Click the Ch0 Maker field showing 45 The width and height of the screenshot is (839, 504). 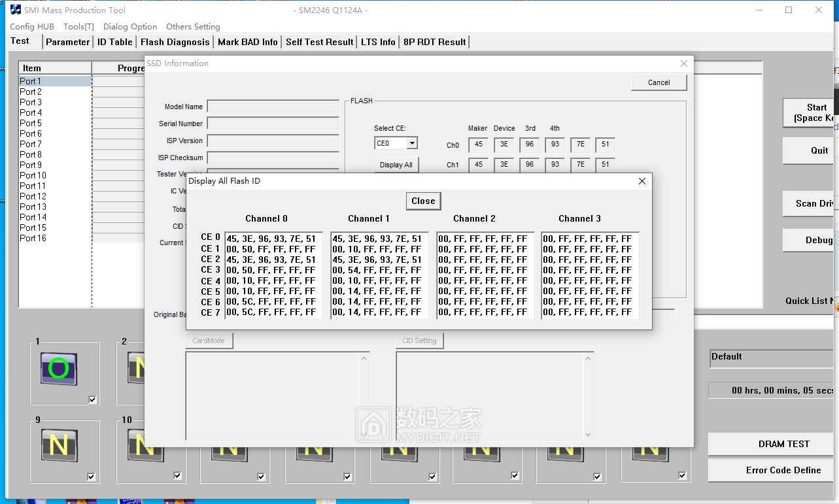pos(479,145)
